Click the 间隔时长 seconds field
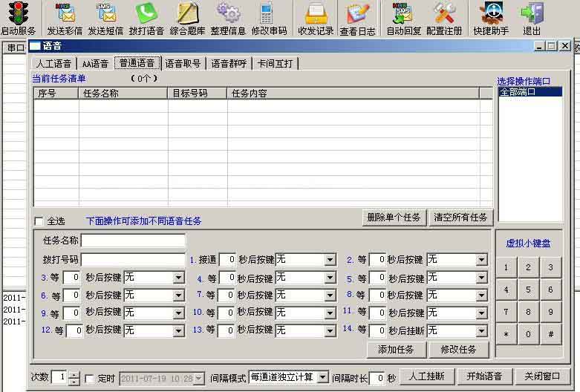 click(x=377, y=378)
